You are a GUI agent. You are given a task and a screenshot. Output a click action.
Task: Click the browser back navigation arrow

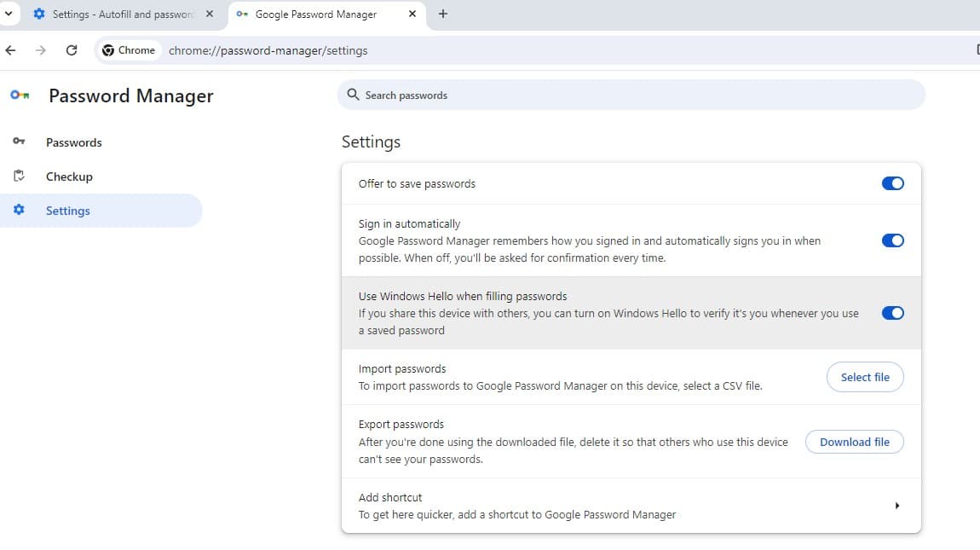click(10, 49)
